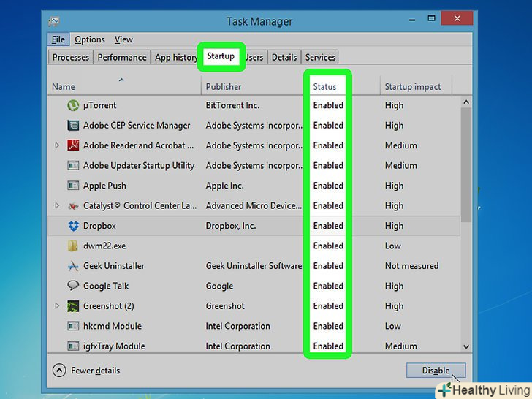Click the Google Talk speech bubble icon
The height and width of the screenshot is (399, 532).
[73, 286]
